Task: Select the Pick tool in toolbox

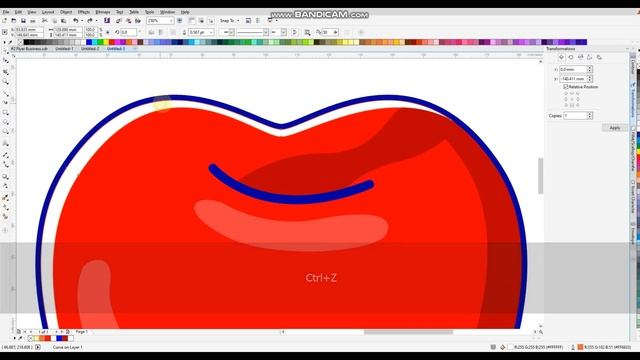Action: pyautogui.click(x=6, y=51)
